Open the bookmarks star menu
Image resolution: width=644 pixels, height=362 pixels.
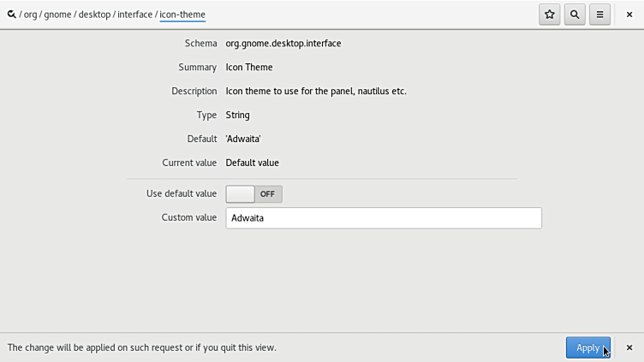coord(549,15)
